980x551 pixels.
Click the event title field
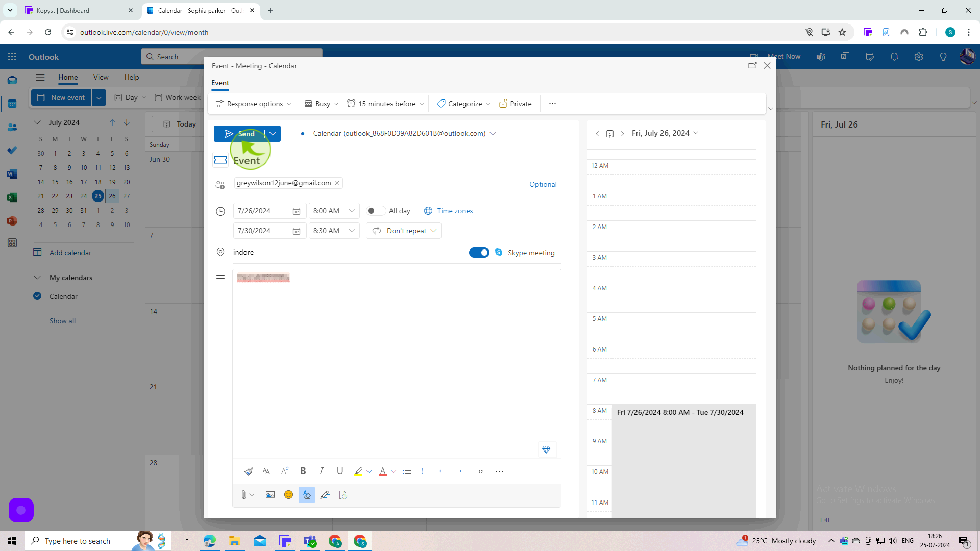[397, 160]
